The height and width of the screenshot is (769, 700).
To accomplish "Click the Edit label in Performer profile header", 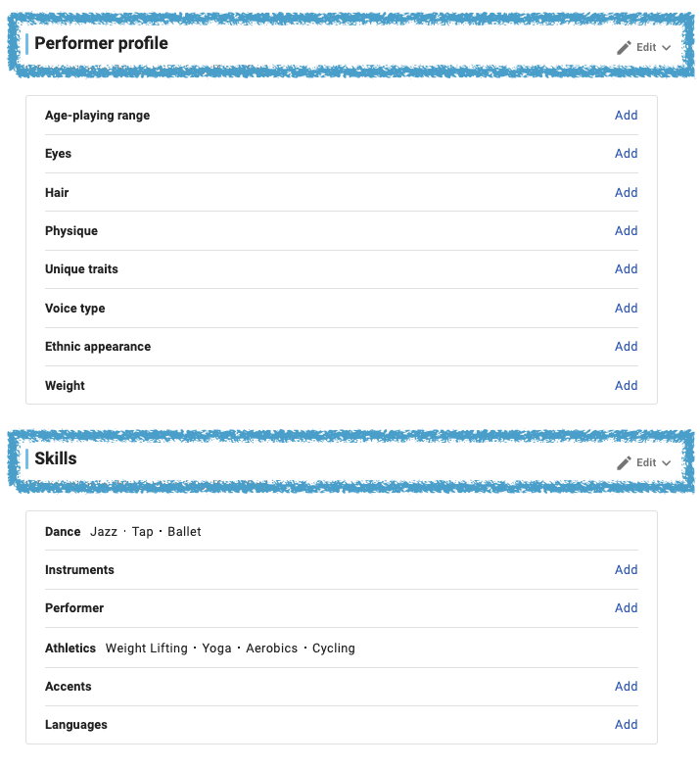I will tap(646, 48).
